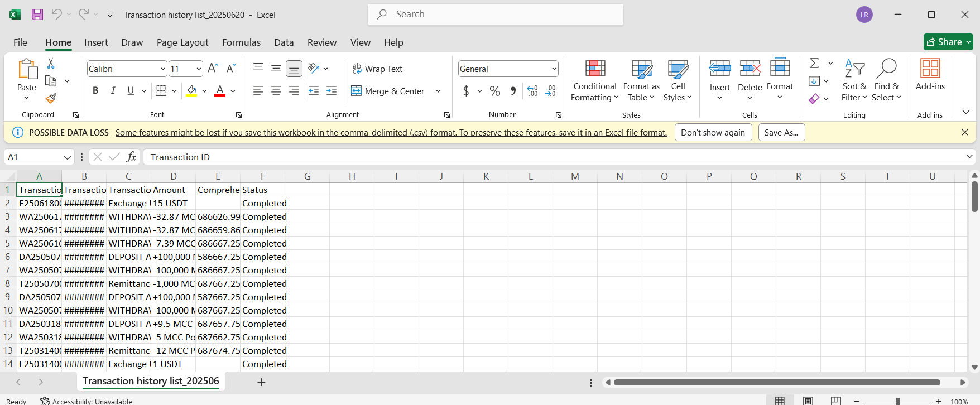
Task: Click the Copy icon in Clipboard group
Action: pyautogui.click(x=51, y=81)
